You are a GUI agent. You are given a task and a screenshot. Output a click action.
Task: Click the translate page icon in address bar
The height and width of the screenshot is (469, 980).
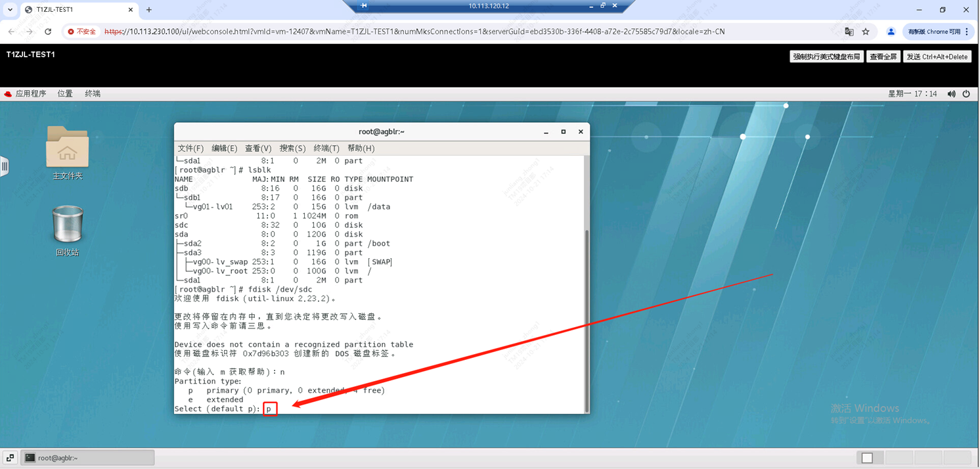pos(849,32)
